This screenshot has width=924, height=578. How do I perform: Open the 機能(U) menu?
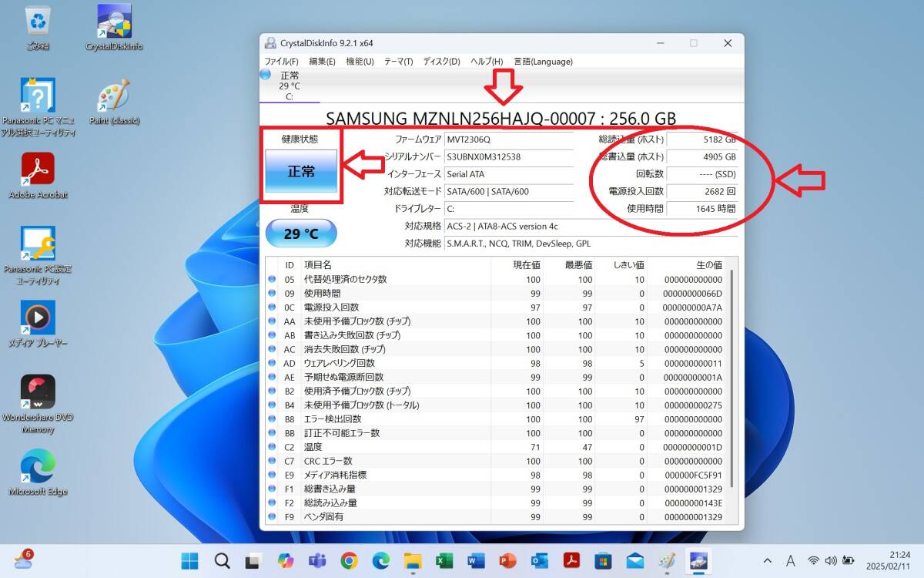(x=360, y=62)
